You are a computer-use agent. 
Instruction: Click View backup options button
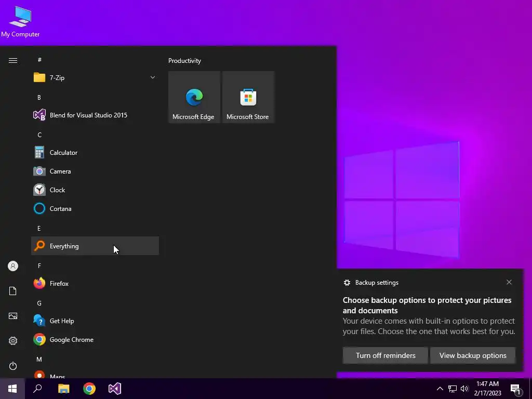point(473,355)
